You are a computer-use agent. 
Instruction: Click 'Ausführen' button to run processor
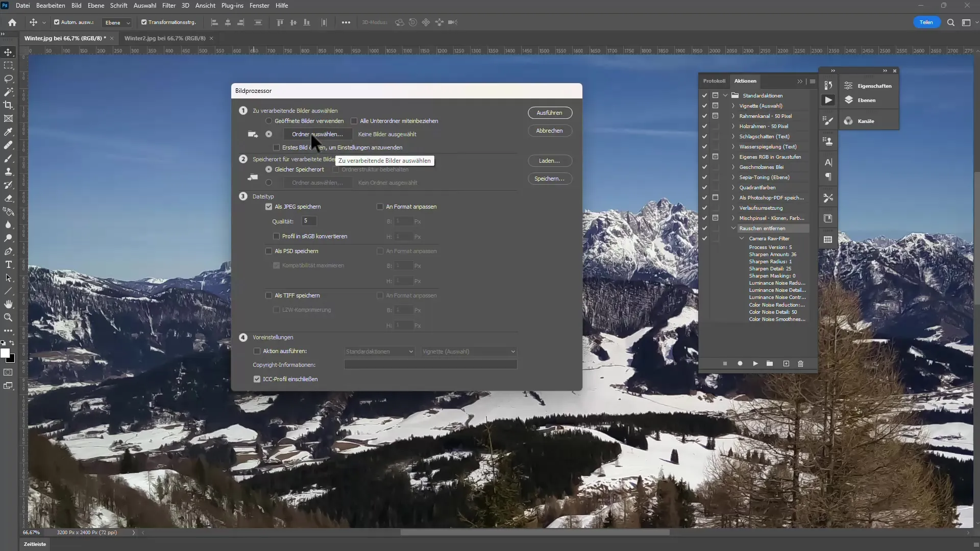point(550,112)
